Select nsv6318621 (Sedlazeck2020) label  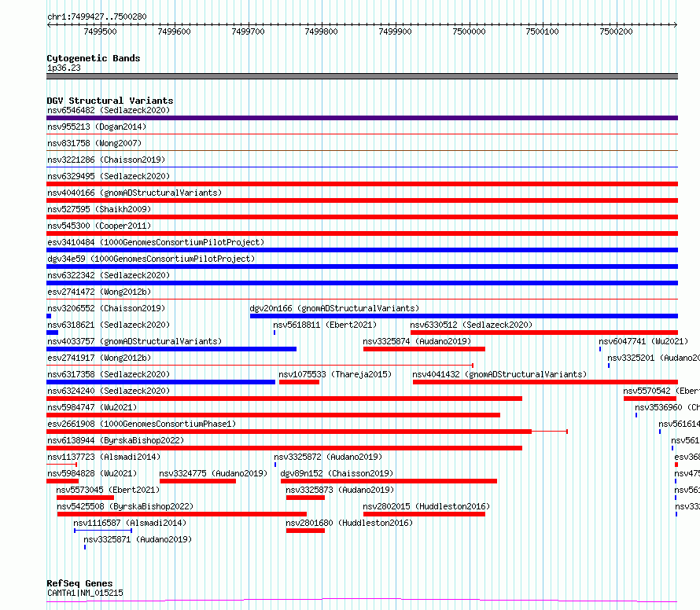click(109, 325)
